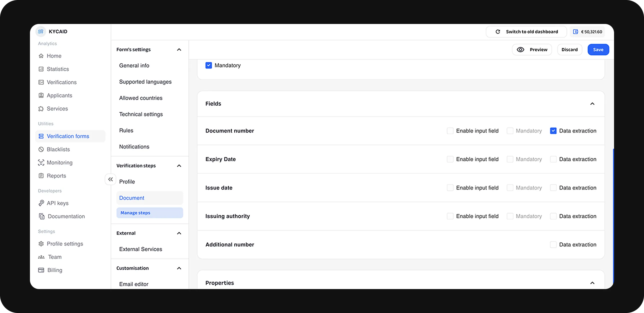
Task: Click the wallet balance icon
Action: click(x=575, y=32)
